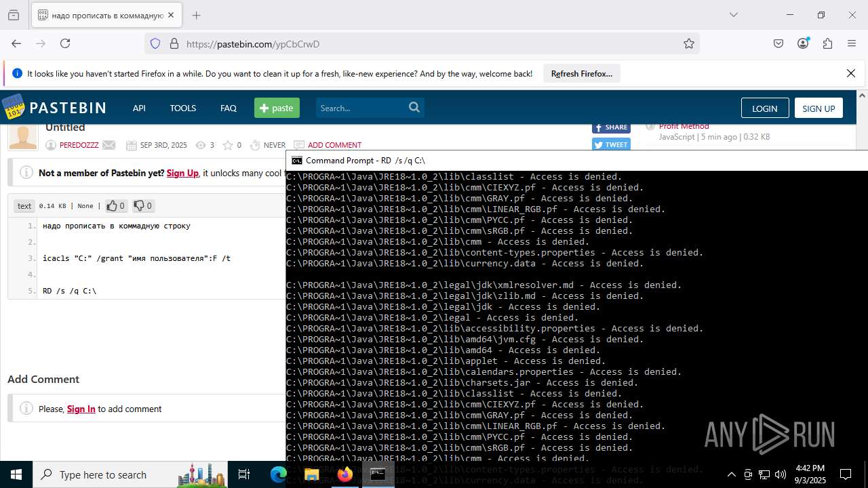868x488 pixels.
Task: Open FAQ page in Pastebin header
Action: 229,108
